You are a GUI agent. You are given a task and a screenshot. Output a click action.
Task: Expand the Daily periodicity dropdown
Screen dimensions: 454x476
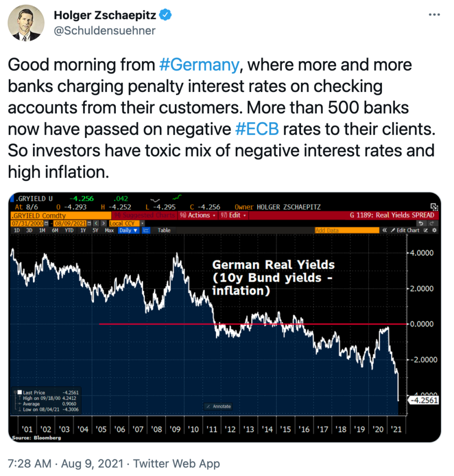[x=128, y=231]
